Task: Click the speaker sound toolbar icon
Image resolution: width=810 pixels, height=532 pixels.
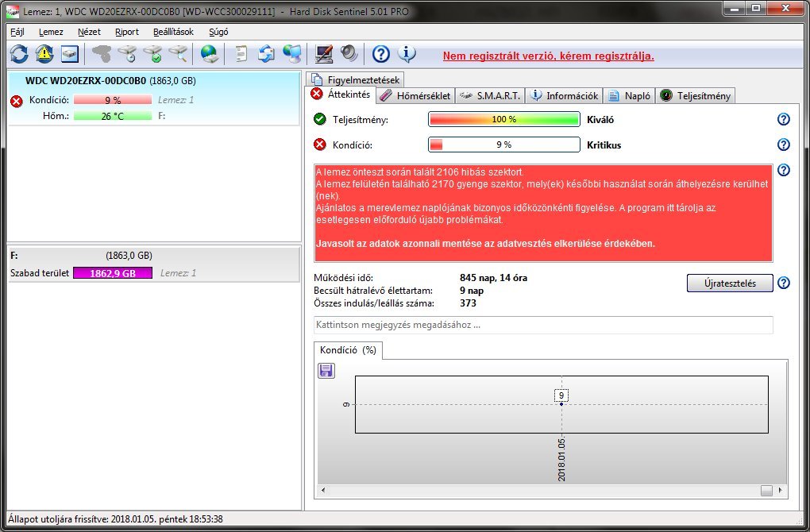Action: [x=349, y=54]
